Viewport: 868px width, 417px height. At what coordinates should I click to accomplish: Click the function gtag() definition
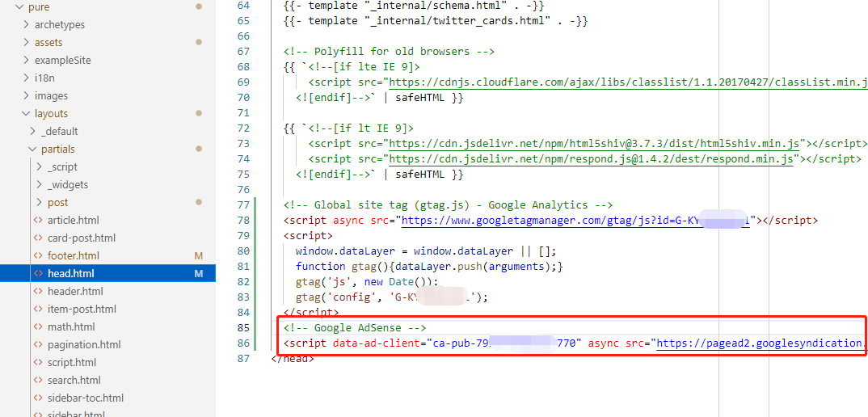[429, 267]
